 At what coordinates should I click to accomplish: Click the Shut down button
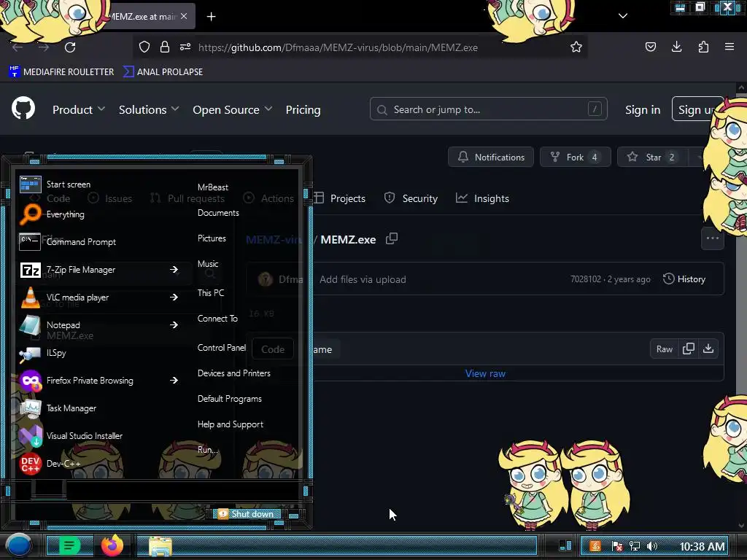click(x=247, y=514)
